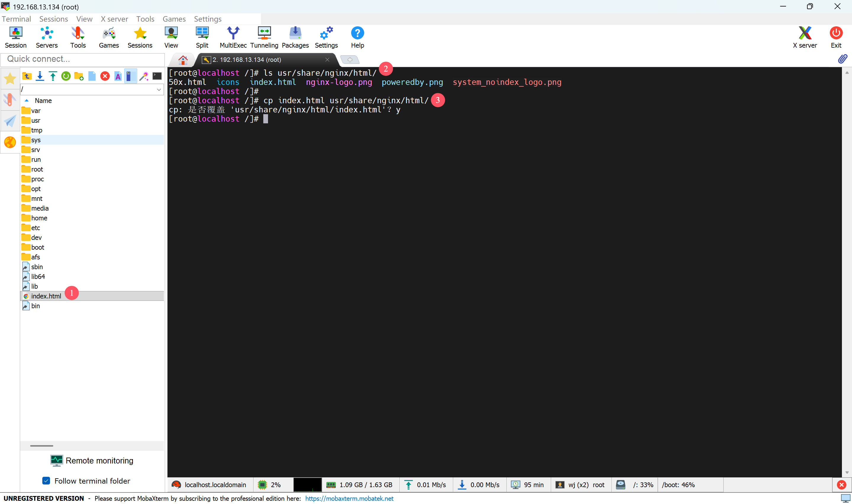Click the Name column sort header
Image resolution: width=852 pixels, height=504 pixels.
(x=43, y=101)
